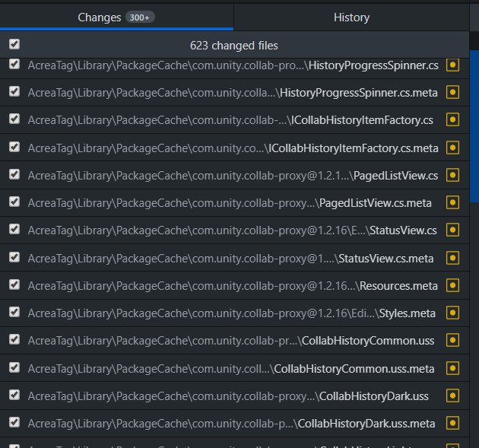The image size is (479, 448).
Task: Click modified status icon for StatusView.cs
Action: click(452, 230)
